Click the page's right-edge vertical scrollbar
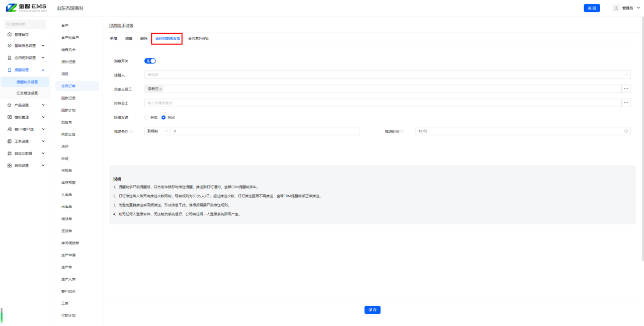Image resolution: width=644 pixels, height=326 pixels. point(642,138)
